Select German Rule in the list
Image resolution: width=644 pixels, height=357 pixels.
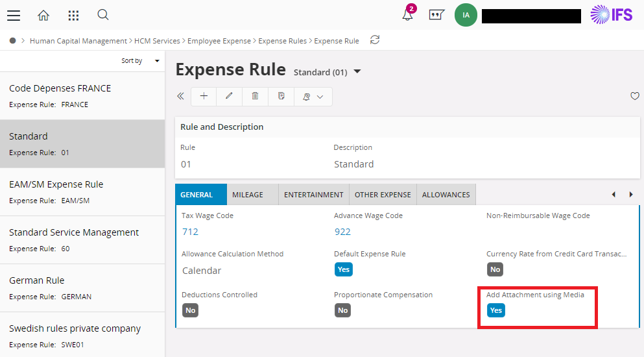pyautogui.click(x=82, y=288)
